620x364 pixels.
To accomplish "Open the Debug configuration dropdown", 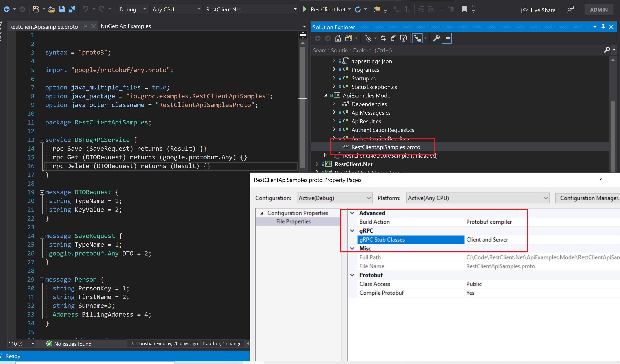I will (133, 9).
